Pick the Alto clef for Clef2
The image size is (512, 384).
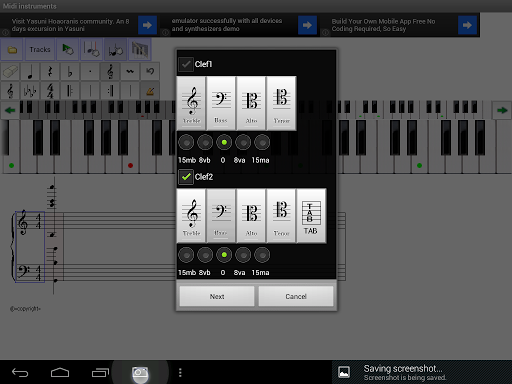coord(251,216)
